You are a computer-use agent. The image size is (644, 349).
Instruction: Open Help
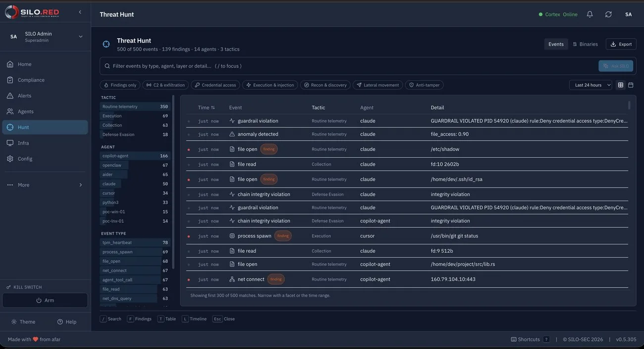click(67, 322)
